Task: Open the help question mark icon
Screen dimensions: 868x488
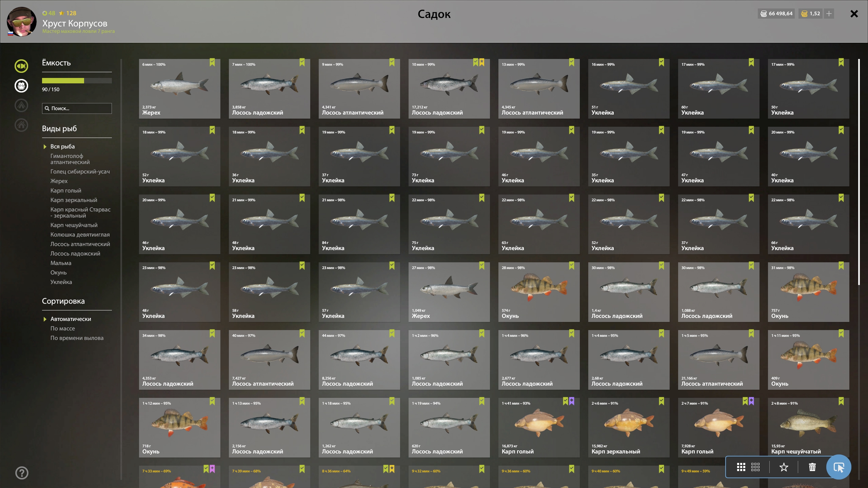Action: (x=22, y=473)
